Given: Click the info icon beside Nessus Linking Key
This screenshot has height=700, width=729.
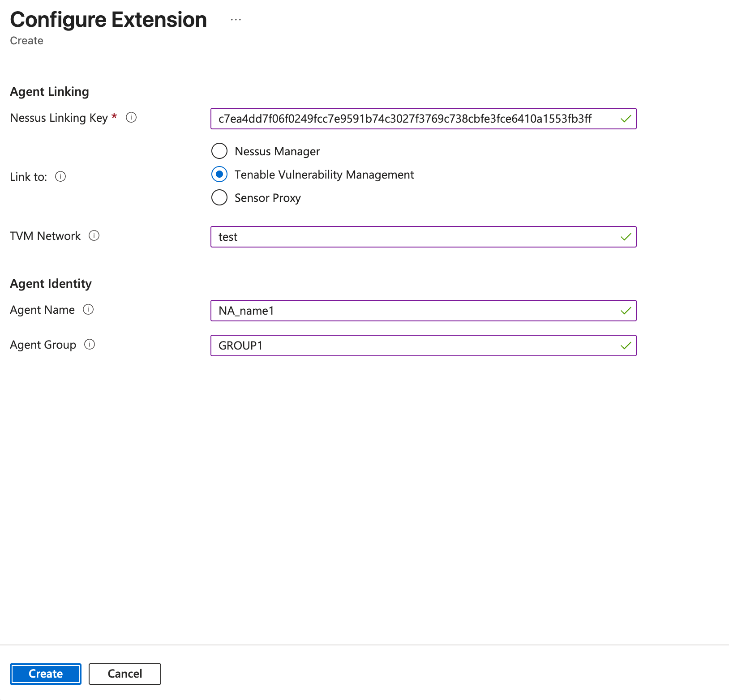Looking at the screenshot, I should pyautogui.click(x=131, y=118).
